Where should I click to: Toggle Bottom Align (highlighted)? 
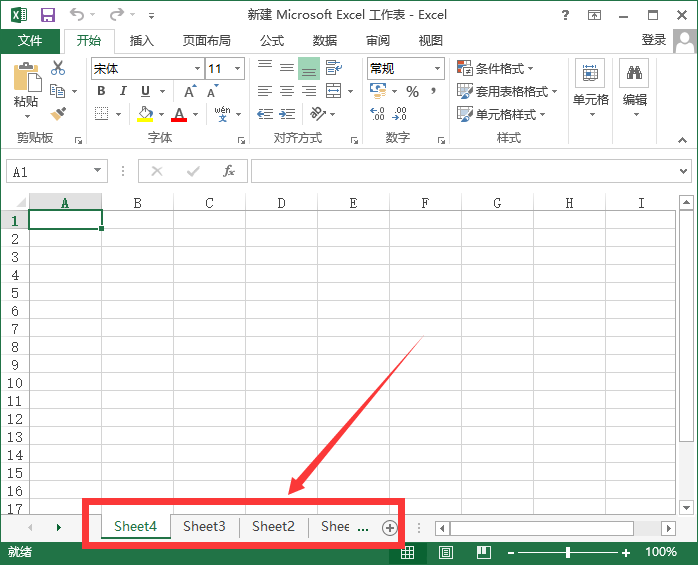coord(309,68)
